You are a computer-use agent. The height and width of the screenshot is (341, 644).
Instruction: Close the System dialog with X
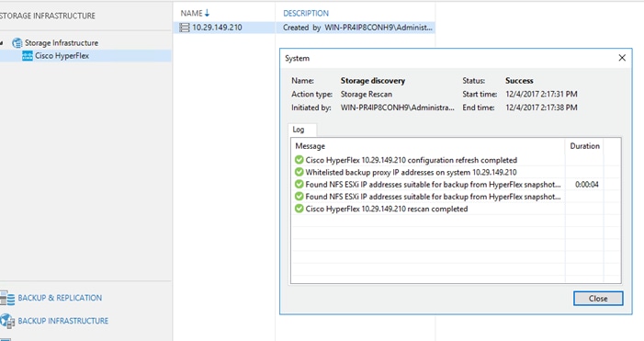[x=622, y=58]
